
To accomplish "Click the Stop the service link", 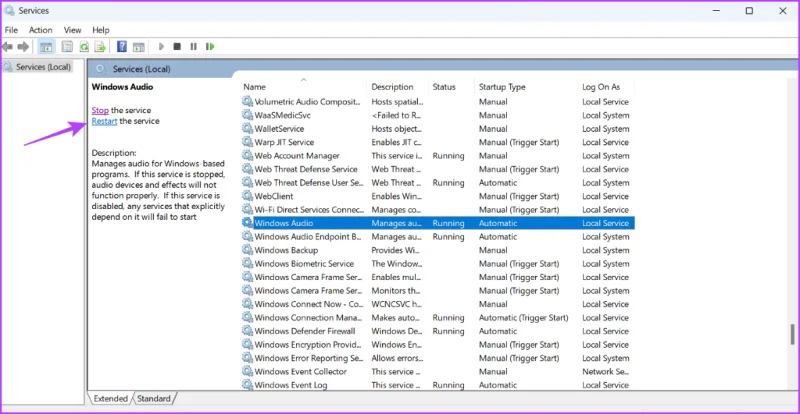I will tap(100, 110).
